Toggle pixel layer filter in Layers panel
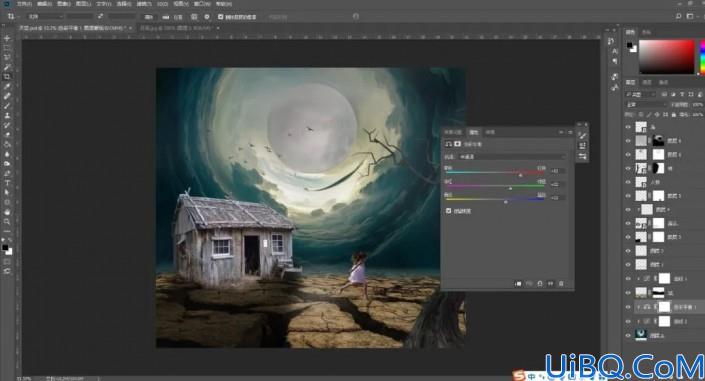Viewport: 705px width, 381px height. pos(665,94)
